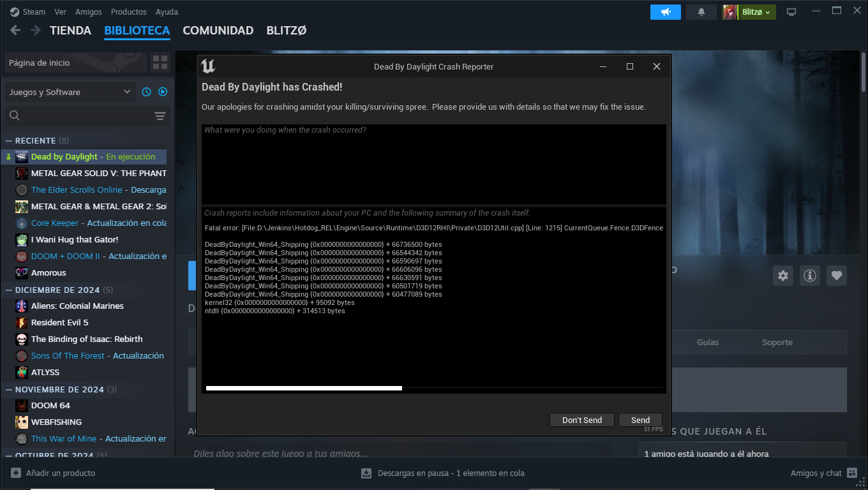Open the Amigos menu
868x490 pixels.
(88, 11)
